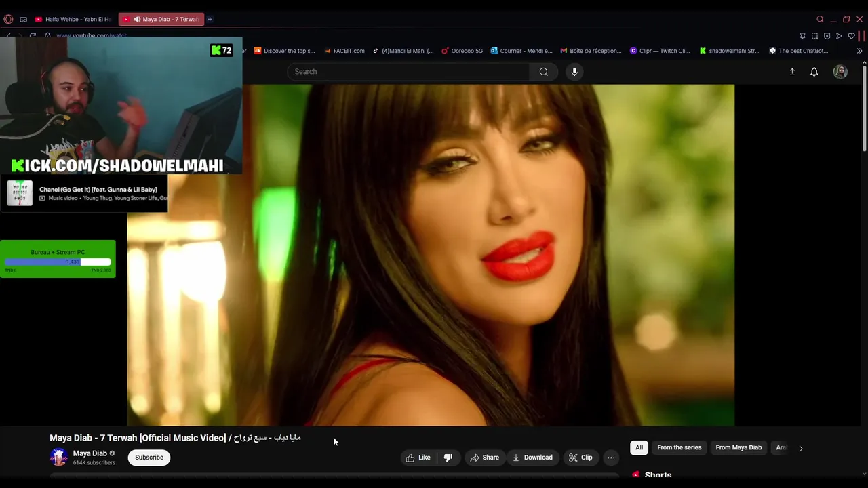Like the video
This screenshot has width=868, height=488.
418,457
